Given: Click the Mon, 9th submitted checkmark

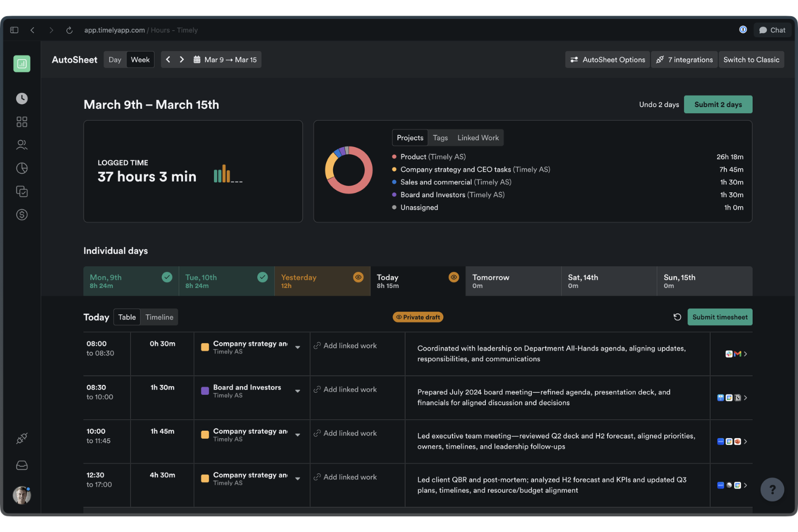Looking at the screenshot, I should (167, 277).
